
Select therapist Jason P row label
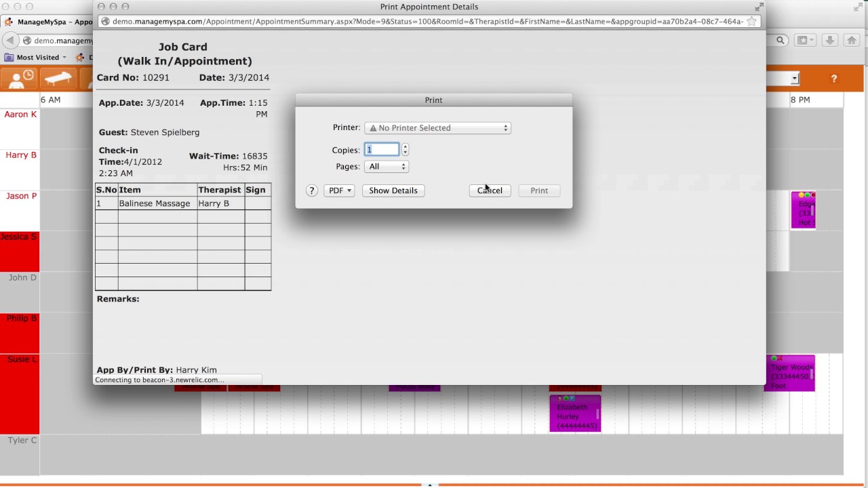point(20,196)
